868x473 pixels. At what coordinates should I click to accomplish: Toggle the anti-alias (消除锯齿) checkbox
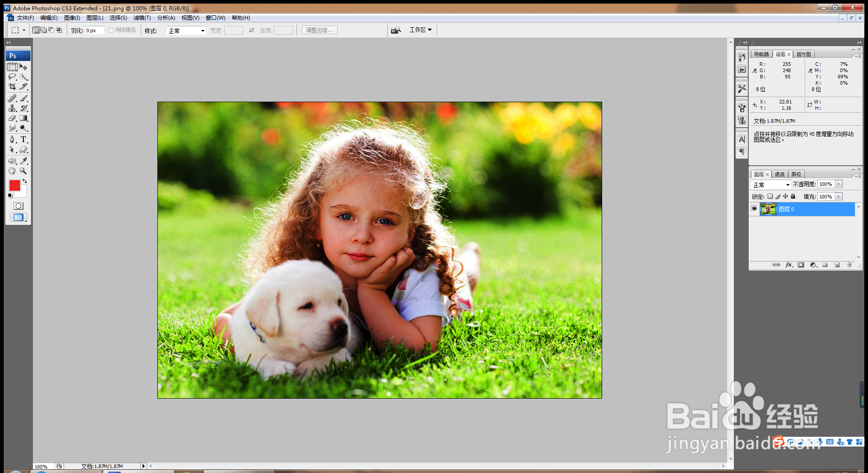pos(111,30)
